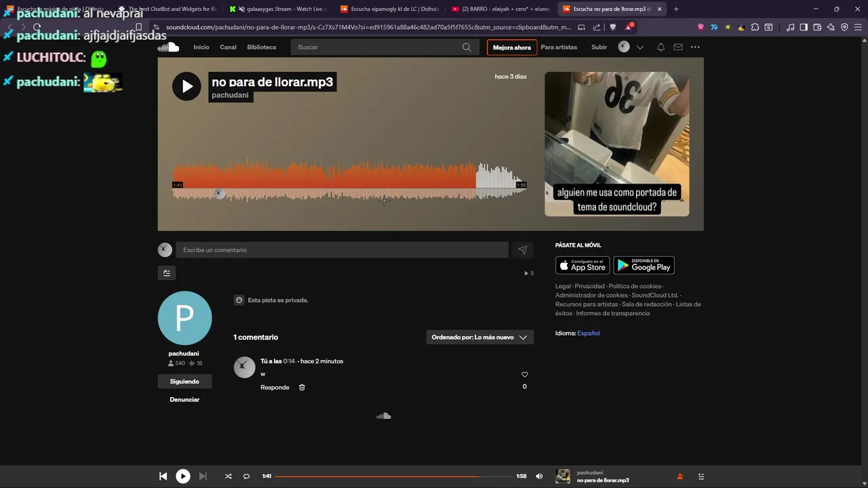This screenshot has width=868, height=488.
Task: Switch to The best ChatBot tab
Action: (x=166, y=9)
